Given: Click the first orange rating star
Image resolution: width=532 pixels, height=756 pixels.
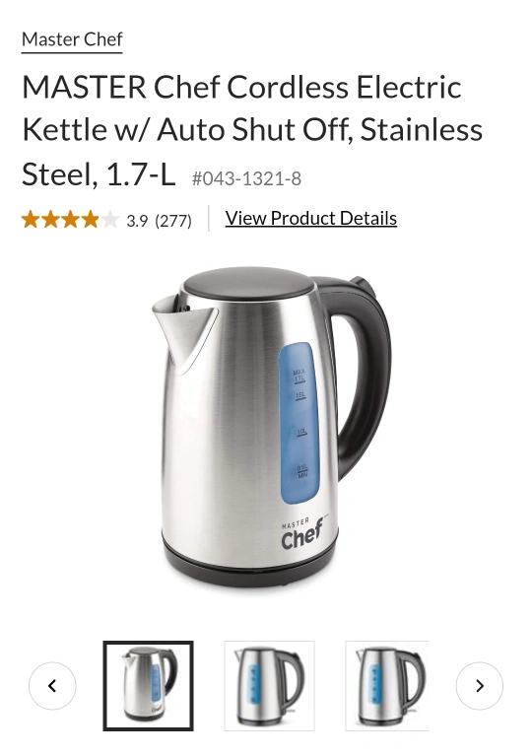Looking at the screenshot, I should pyautogui.click(x=31, y=220).
